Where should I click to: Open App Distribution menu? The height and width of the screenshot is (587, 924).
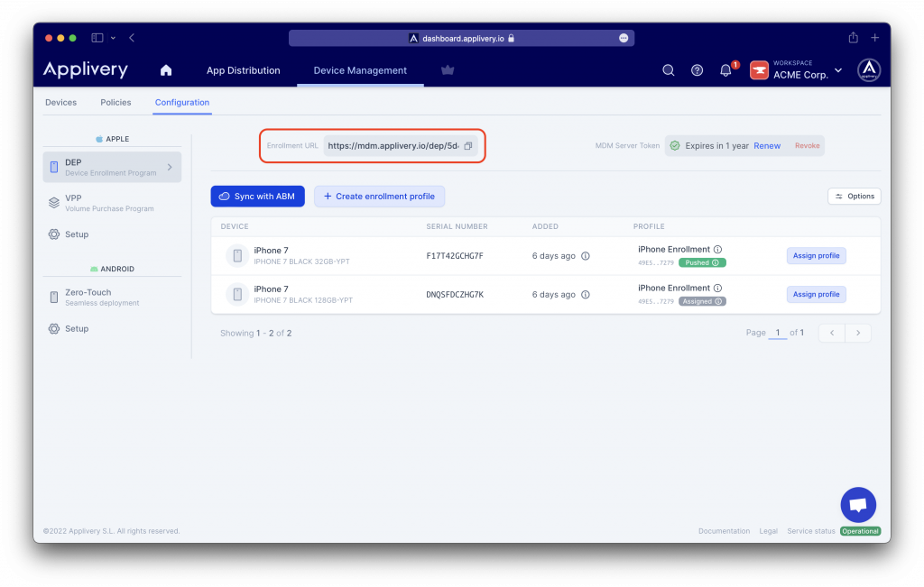tap(244, 70)
